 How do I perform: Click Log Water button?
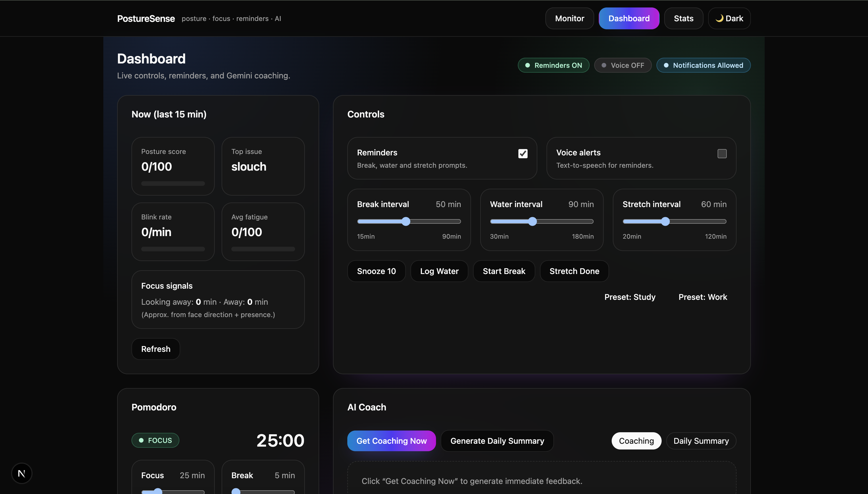[439, 271]
